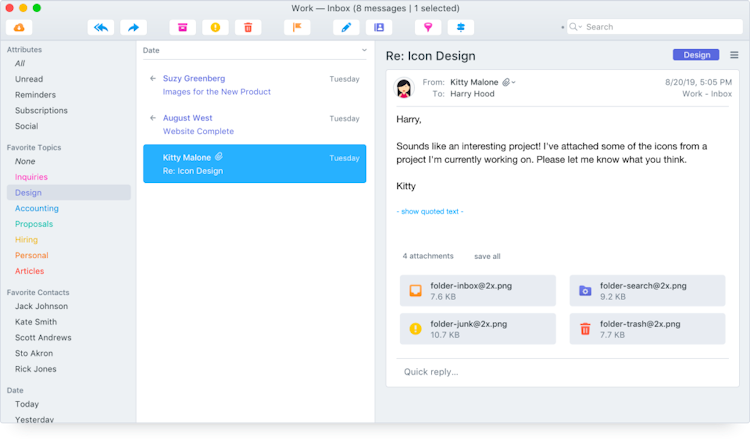The width and height of the screenshot is (750, 441).
Task: Select favorite contact Sto Akron
Action: (34, 353)
